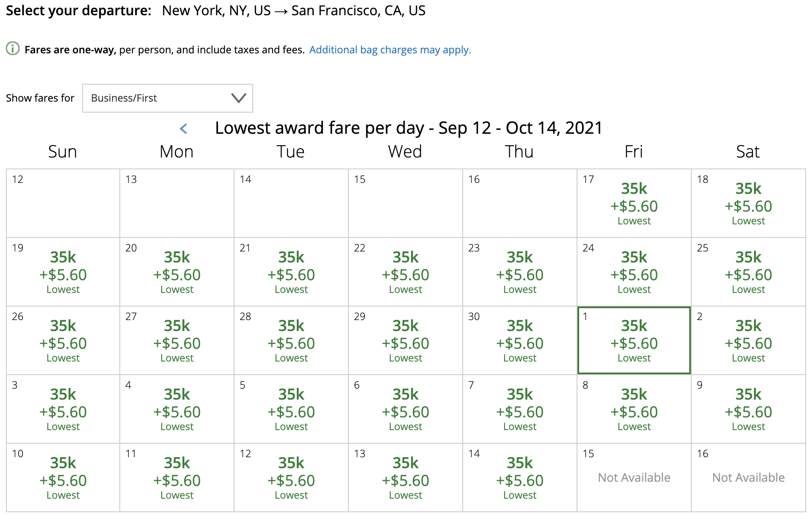This screenshot has height=519, width=812.
Task: Select the September 30 award fare
Action: click(519, 341)
